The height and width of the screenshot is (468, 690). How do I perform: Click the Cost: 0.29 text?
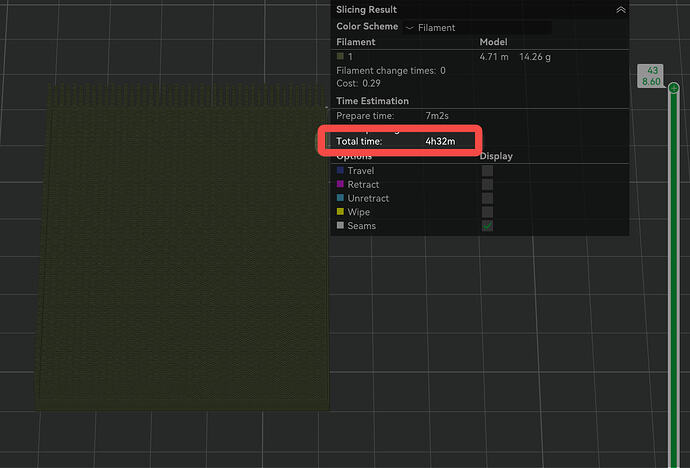point(358,84)
